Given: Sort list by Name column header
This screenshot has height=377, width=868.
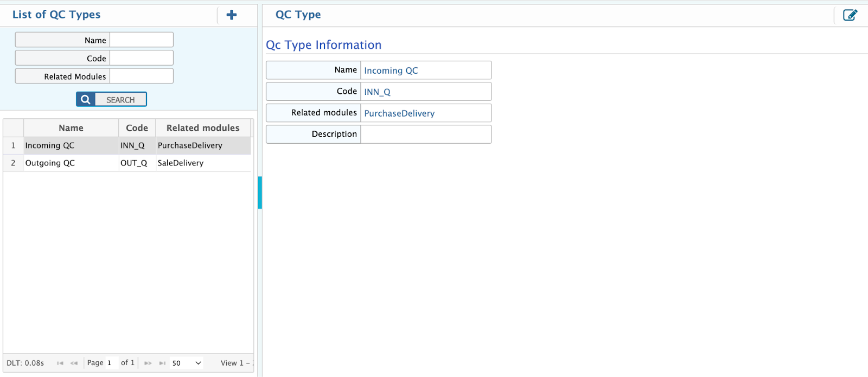Looking at the screenshot, I should pos(71,128).
